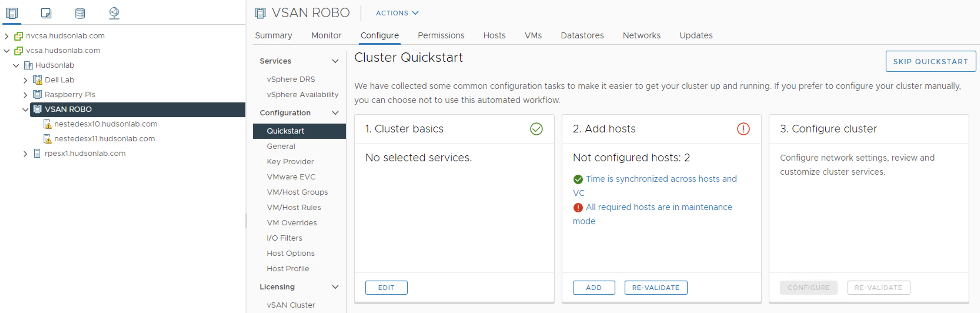Switch to the Updates tab
Image resolution: width=980 pixels, height=313 pixels.
pyautogui.click(x=696, y=35)
